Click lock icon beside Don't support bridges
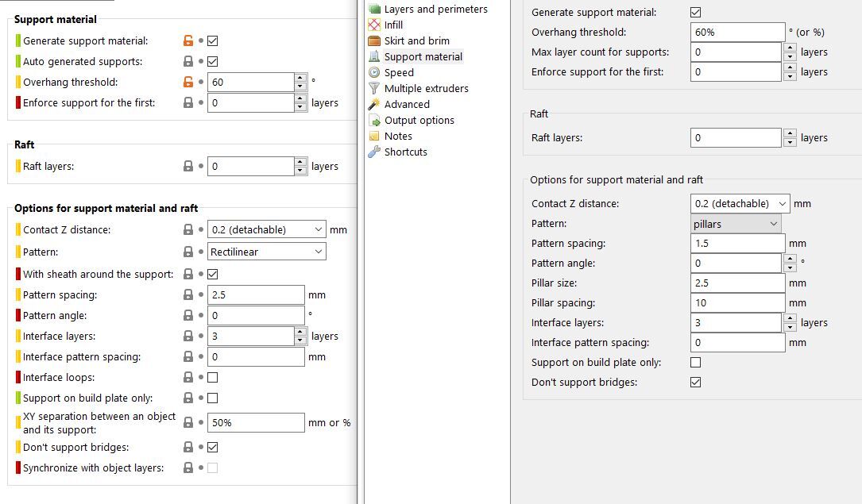 [x=188, y=448]
